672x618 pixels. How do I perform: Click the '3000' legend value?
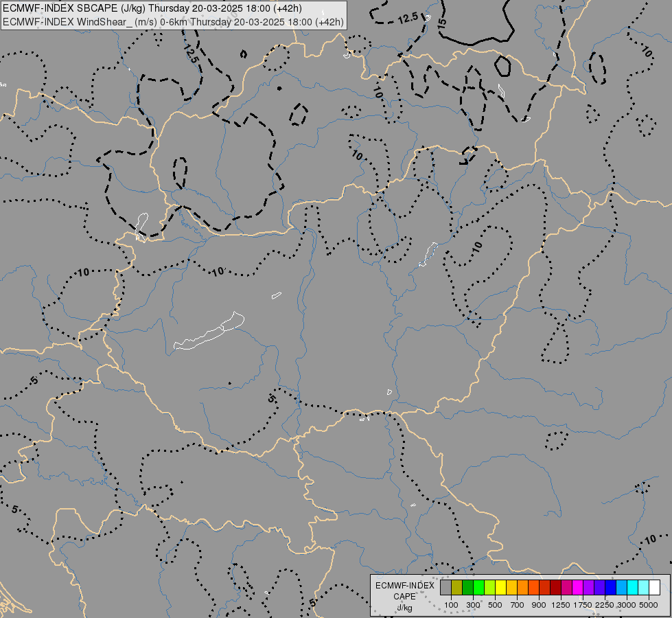click(627, 605)
